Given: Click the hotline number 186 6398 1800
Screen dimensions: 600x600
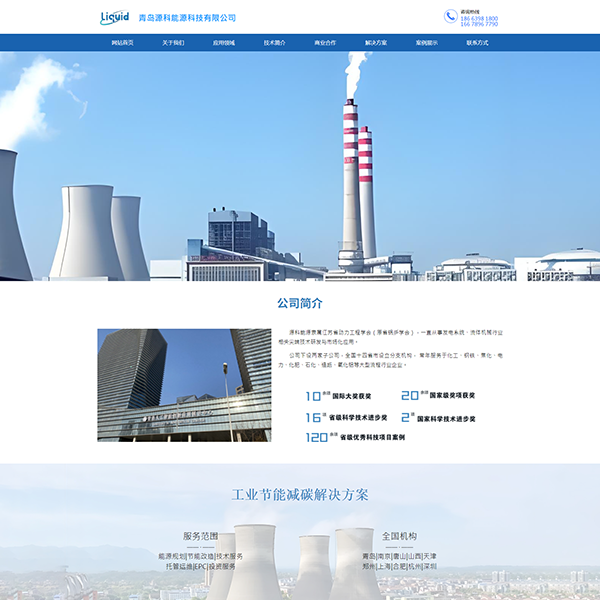Looking at the screenshot, I should pyautogui.click(x=479, y=18).
